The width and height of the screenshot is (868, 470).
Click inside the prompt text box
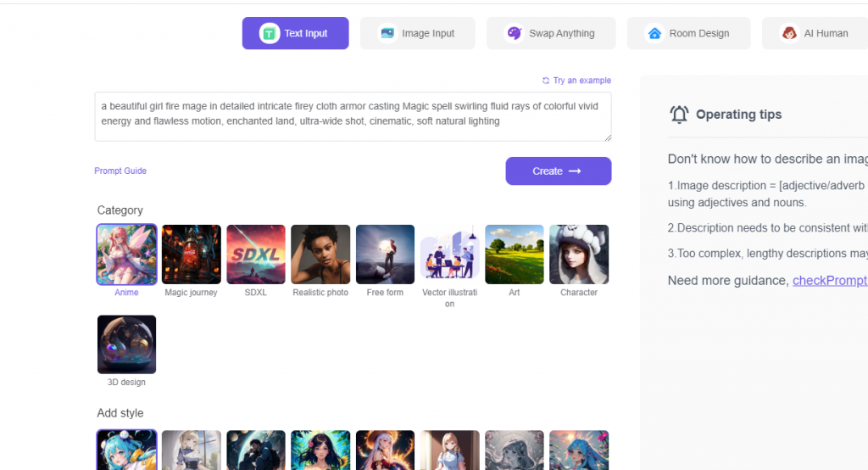352,116
